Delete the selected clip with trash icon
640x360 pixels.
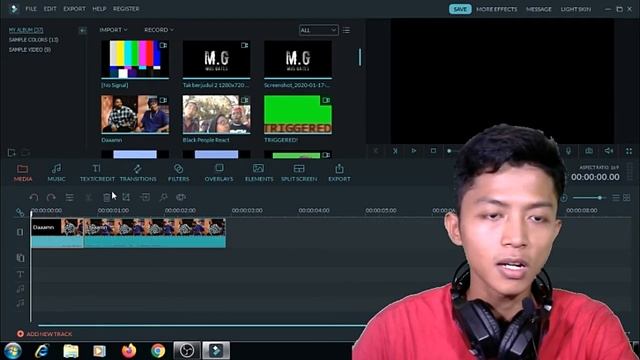[107, 198]
